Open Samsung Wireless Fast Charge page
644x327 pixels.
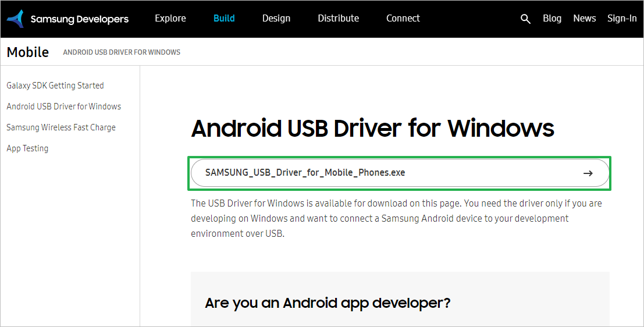pyautogui.click(x=61, y=127)
